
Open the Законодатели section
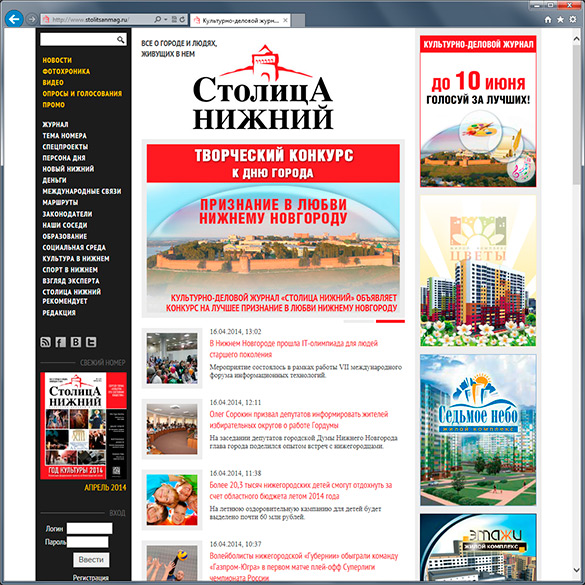point(67,214)
